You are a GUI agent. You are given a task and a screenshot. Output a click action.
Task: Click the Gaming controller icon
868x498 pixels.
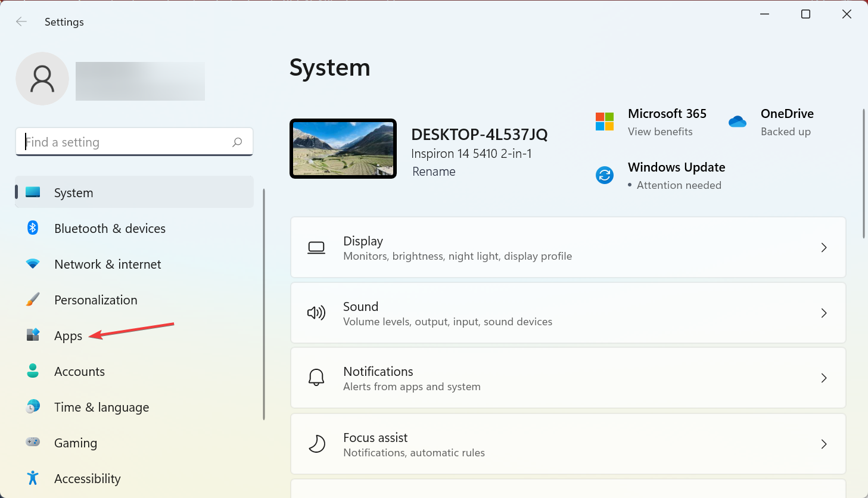(x=32, y=443)
